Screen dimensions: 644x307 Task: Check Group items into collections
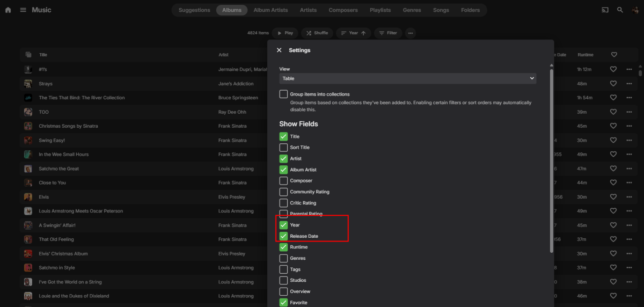pyautogui.click(x=283, y=94)
